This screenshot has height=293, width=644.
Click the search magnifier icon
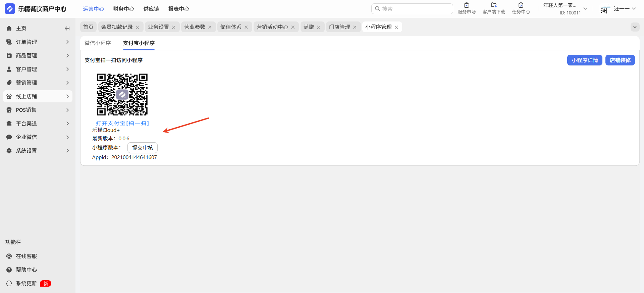coord(377,9)
